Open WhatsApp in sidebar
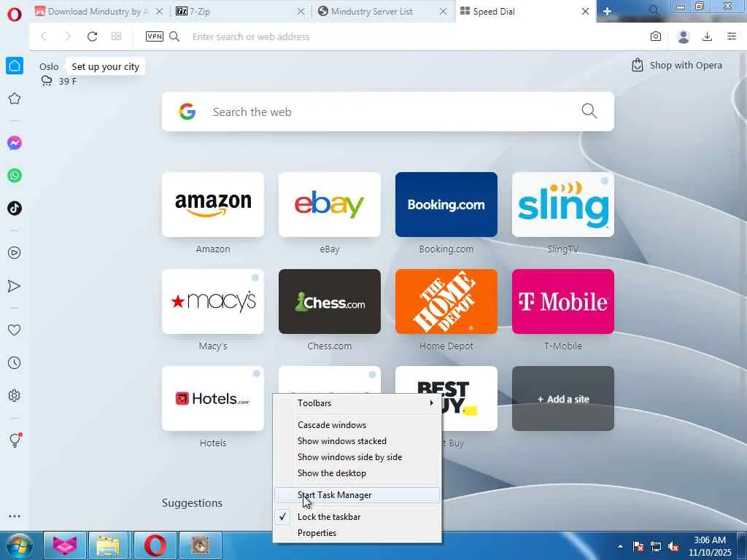The height and width of the screenshot is (560, 747). 15,176
